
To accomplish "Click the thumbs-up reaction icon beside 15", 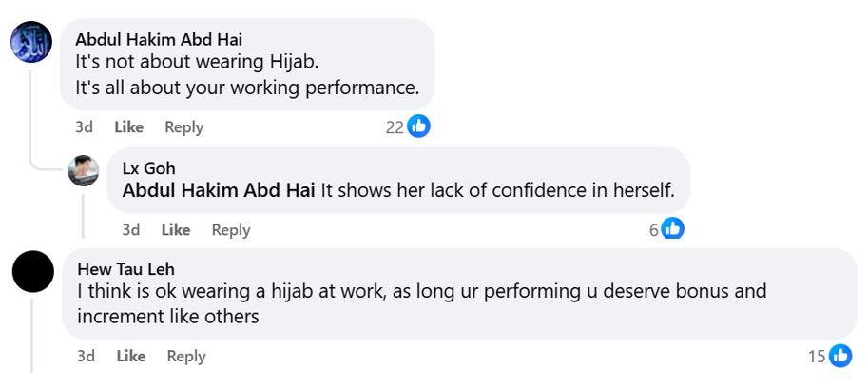I will 840,356.
